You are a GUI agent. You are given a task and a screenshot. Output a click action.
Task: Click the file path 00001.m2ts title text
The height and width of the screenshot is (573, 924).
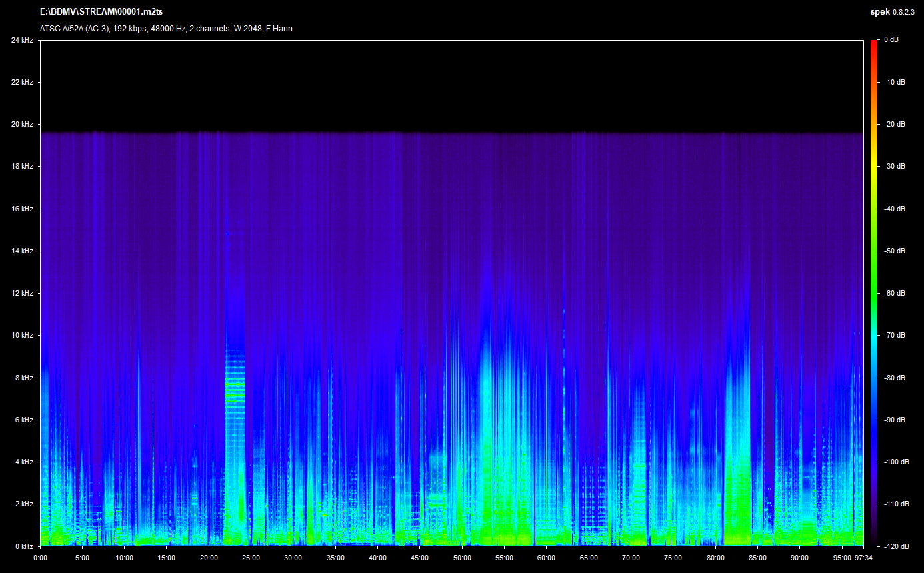coord(101,12)
